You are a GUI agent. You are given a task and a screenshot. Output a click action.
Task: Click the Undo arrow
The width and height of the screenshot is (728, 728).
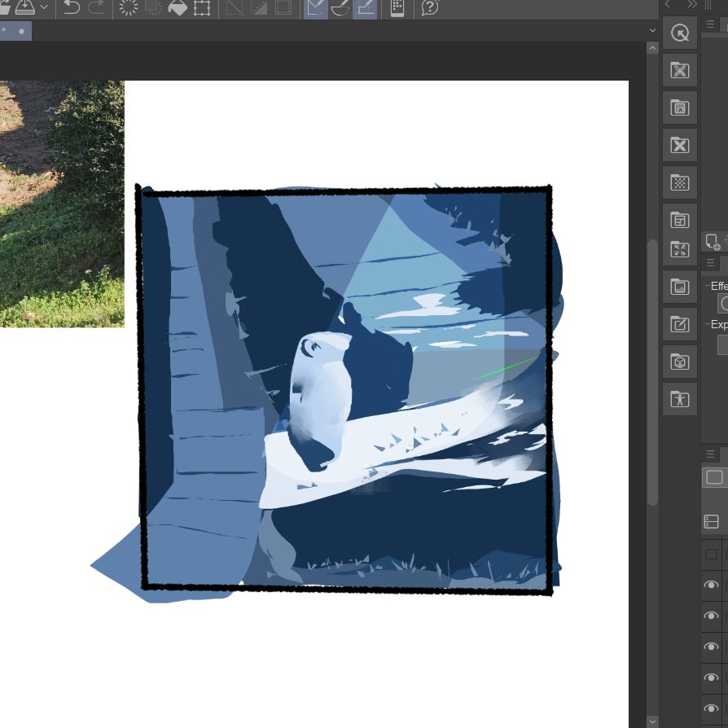point(71,7)
